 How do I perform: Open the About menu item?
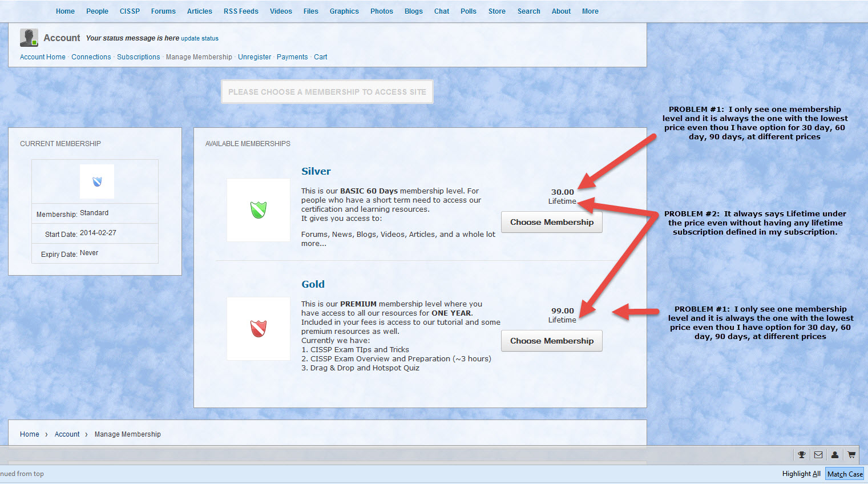point(562,11)
